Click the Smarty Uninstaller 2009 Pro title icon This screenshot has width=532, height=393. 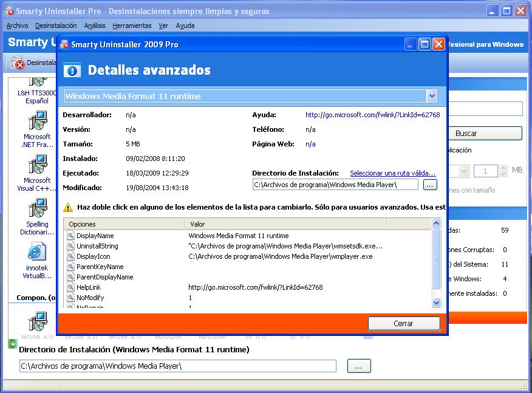pos(64,44)
